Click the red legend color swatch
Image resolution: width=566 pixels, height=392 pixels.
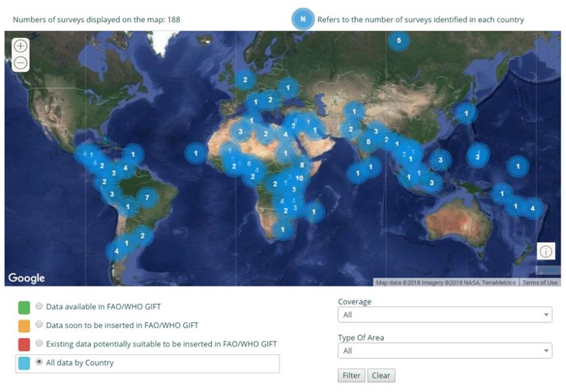point(24,344)
